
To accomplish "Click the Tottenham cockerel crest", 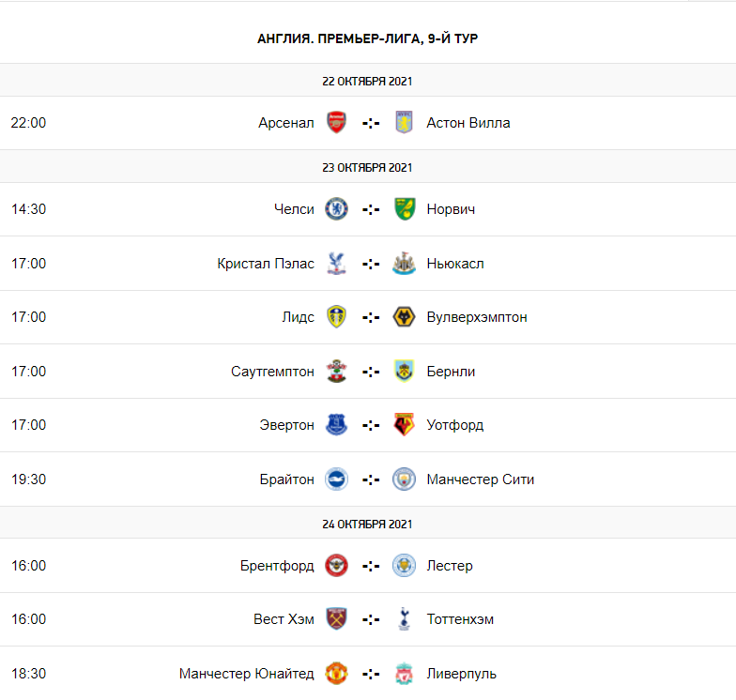I will [x=404, y=619].
